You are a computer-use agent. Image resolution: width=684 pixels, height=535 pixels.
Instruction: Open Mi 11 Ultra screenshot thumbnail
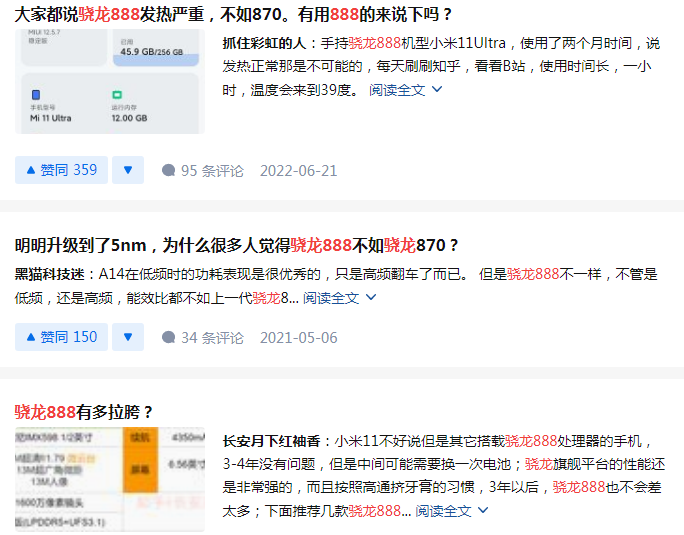[x=110, y=81]
